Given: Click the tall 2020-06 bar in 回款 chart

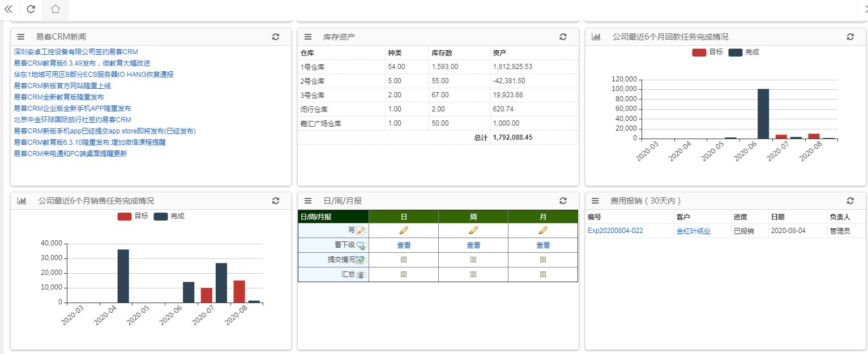Looking at the screenshot, I should [x=763, y=114].
